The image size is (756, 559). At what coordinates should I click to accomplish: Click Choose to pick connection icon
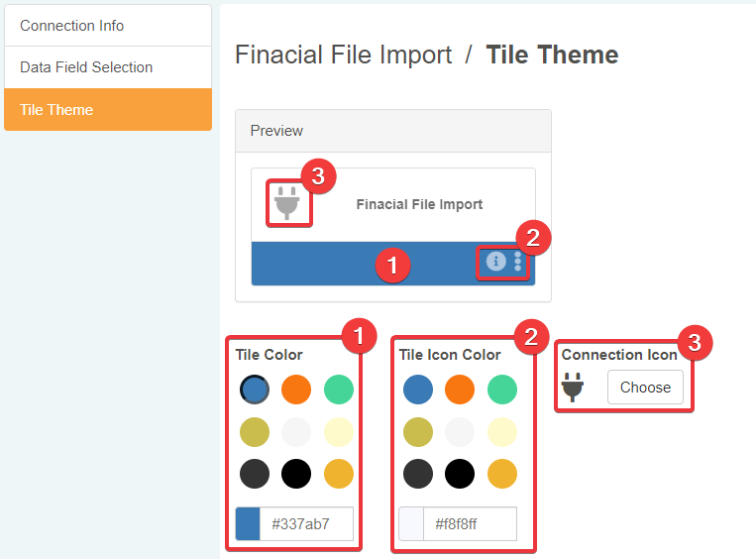[x=645, y=388]
